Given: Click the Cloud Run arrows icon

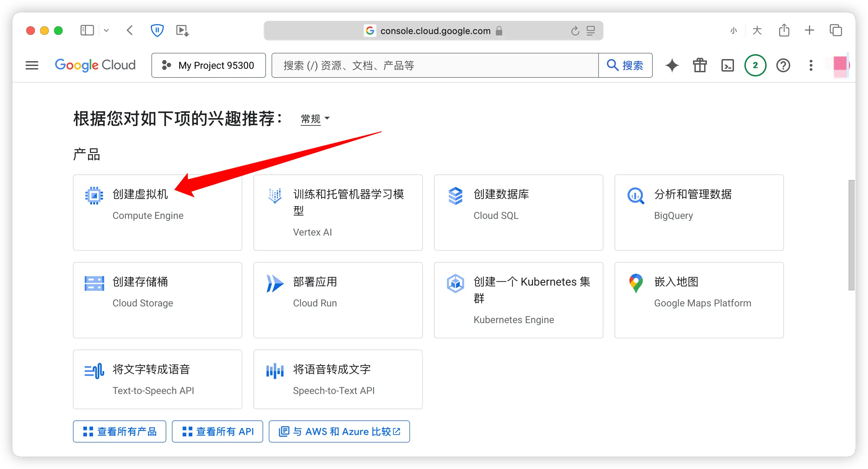Looking at the screenshot, I should click(x=275, y=283).
